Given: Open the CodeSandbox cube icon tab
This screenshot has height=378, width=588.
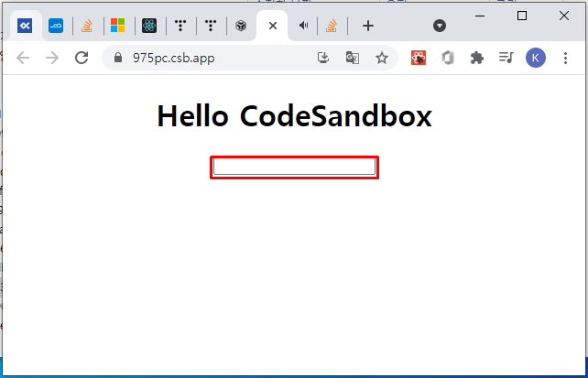Looking at the screenshot, I should point(241,26).
